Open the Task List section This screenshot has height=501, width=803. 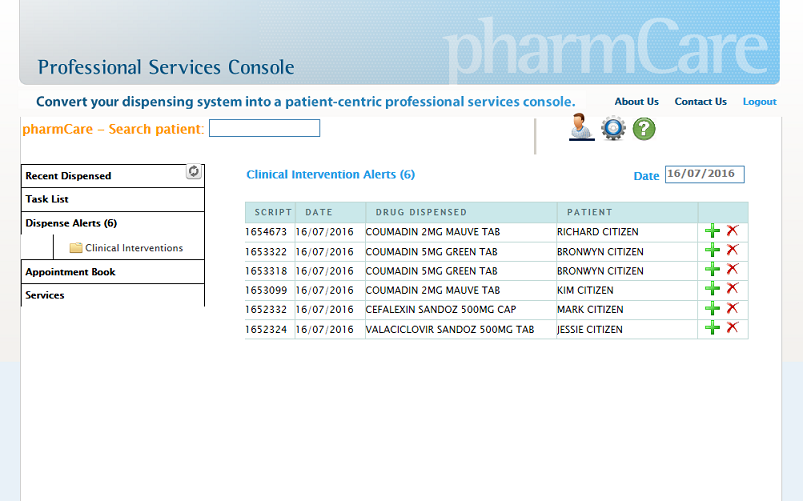(47, 200)
